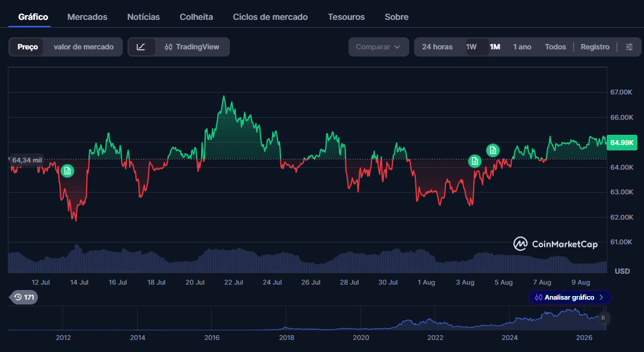Open the Tesouros tab
The width and height of the screenshot is (644, 352).
[x=346, y=17]
